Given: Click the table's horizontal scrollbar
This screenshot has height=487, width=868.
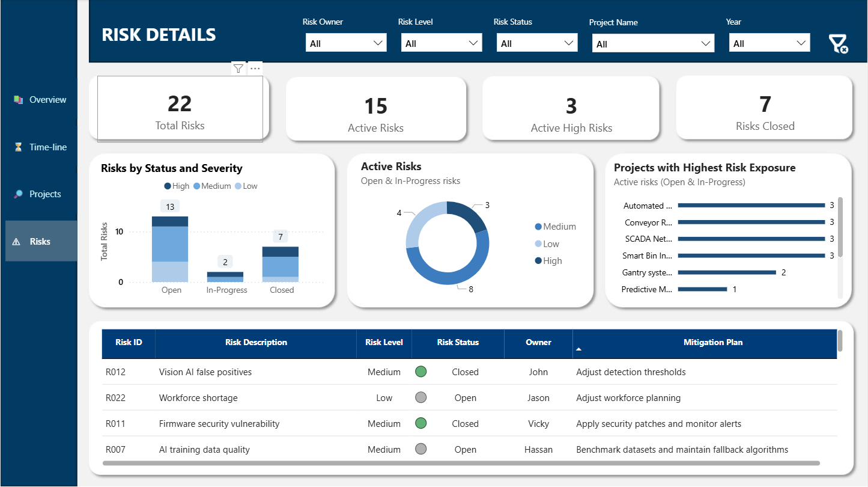Looking at the screenshot, I should point(461,464).
